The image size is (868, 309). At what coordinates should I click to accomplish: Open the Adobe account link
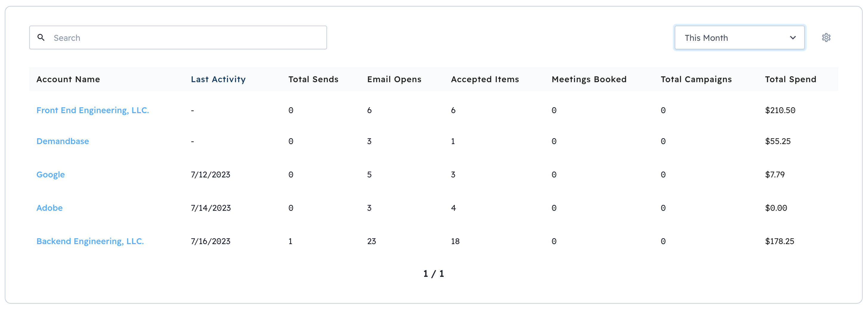tap(49, 208)
